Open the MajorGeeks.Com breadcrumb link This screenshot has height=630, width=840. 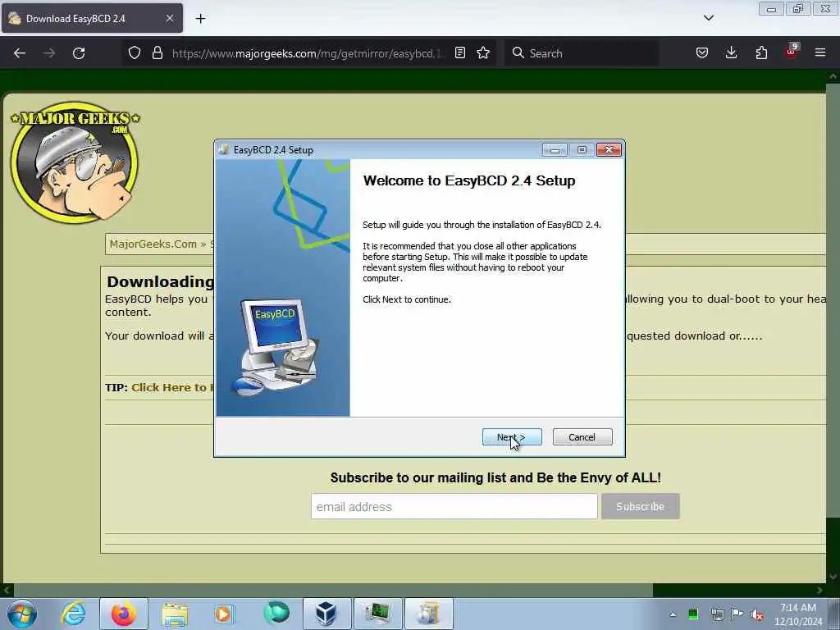pos(153,244)
